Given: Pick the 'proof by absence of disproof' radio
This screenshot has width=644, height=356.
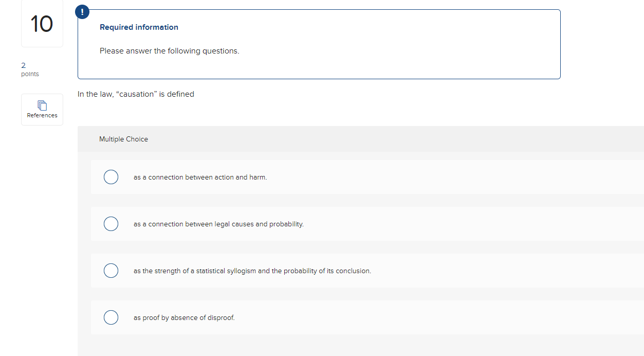Looking at the screenshot, I should coord(111,317).
